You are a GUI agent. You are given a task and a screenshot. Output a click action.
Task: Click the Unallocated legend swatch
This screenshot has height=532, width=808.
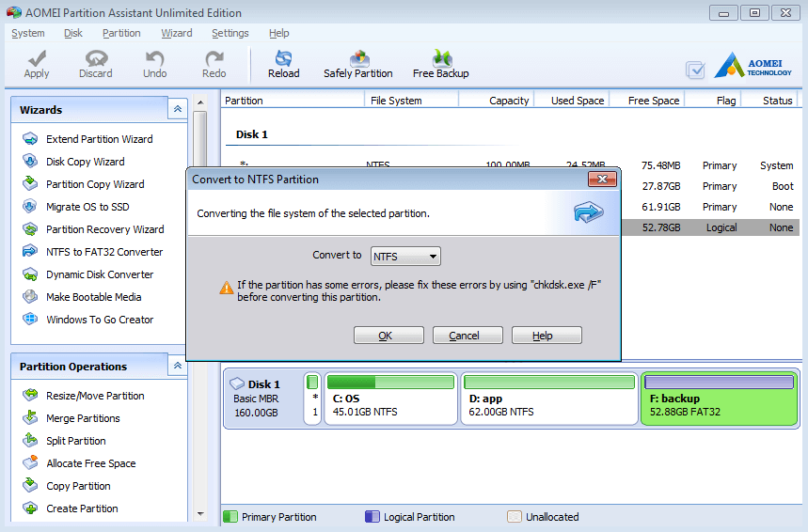pyautogui.click(x=515, y=517)
